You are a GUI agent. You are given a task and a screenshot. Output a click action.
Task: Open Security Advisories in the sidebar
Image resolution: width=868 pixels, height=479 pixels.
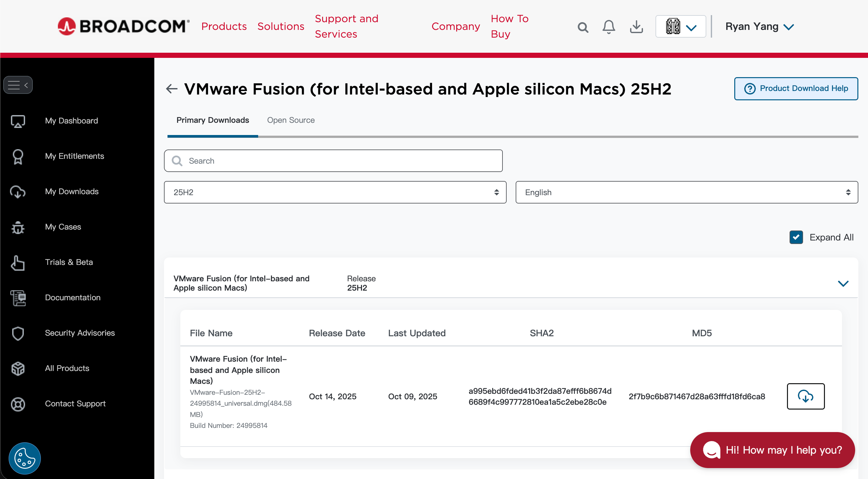[79, 333]
